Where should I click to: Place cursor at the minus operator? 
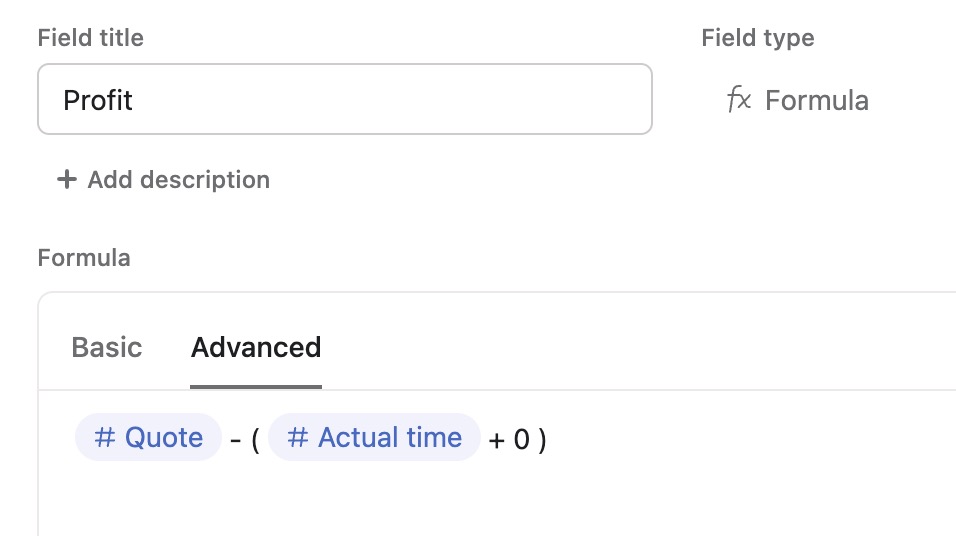235,440
